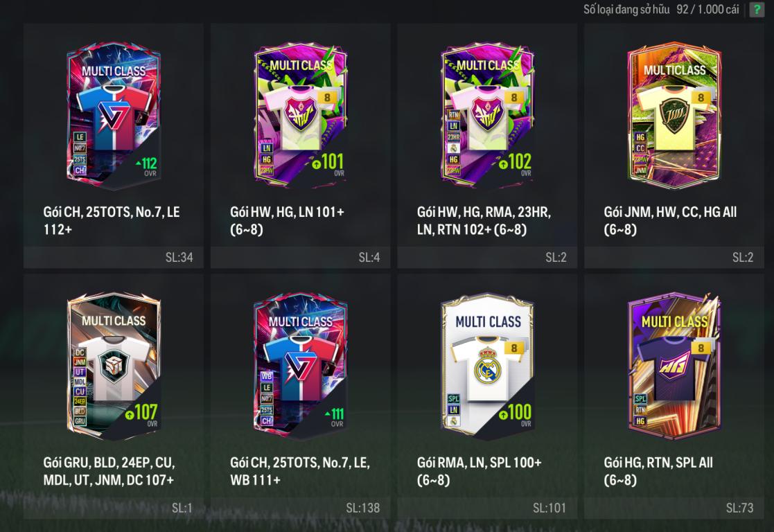
Task: Select the 111 OVR Multi Class card
Action: 300,366
